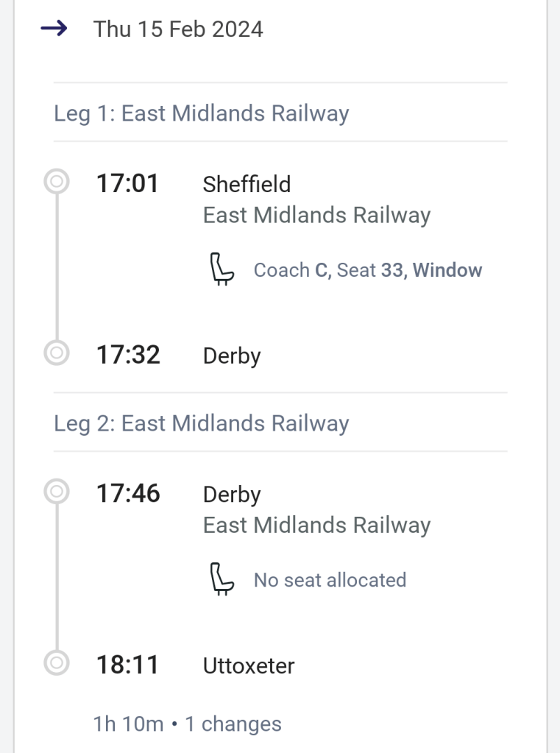The image size is (560, 753).
Task: Tap the 18:11 arrival time
Action: pos(128,665)
